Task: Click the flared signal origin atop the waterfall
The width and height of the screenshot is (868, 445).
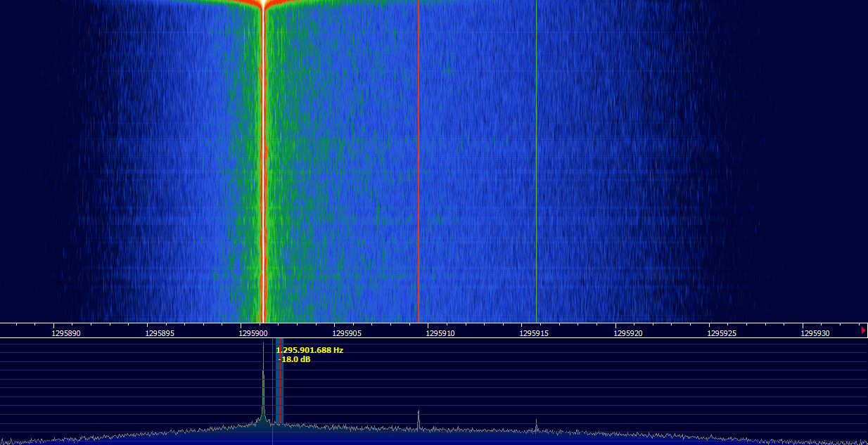Action: click(263, 4)
